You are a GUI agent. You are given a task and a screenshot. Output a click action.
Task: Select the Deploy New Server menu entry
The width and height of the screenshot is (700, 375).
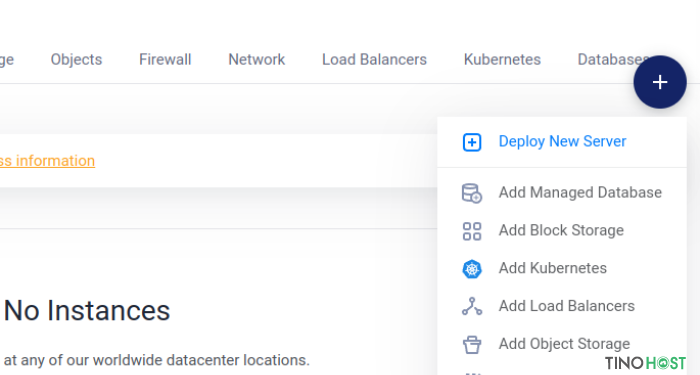(562, 142)
